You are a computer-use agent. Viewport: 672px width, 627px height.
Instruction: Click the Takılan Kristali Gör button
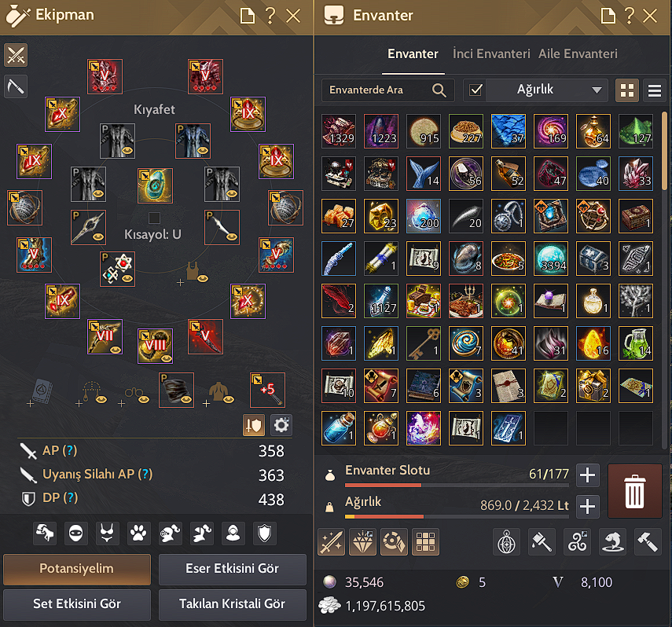[x=233, y=604]
